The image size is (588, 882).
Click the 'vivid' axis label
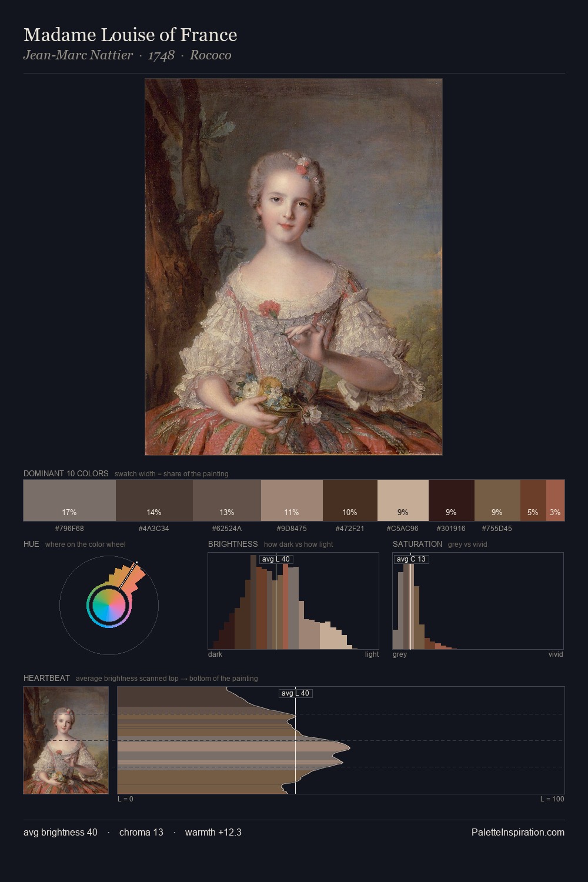coord(556,654)
